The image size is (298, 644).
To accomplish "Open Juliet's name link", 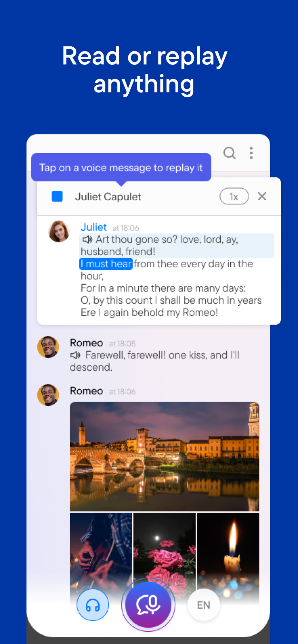I will tap(93, 227).
